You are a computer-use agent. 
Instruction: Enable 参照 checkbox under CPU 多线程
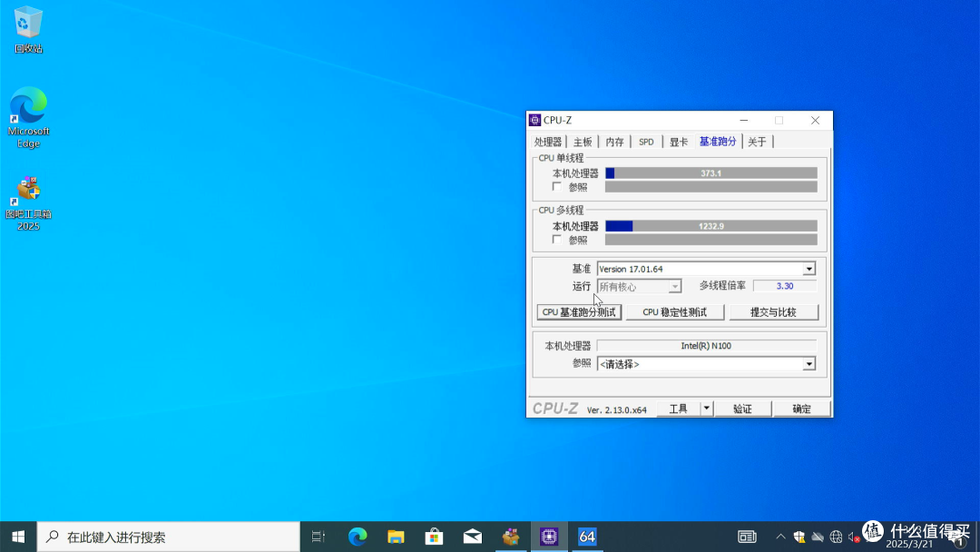(557, 240)
